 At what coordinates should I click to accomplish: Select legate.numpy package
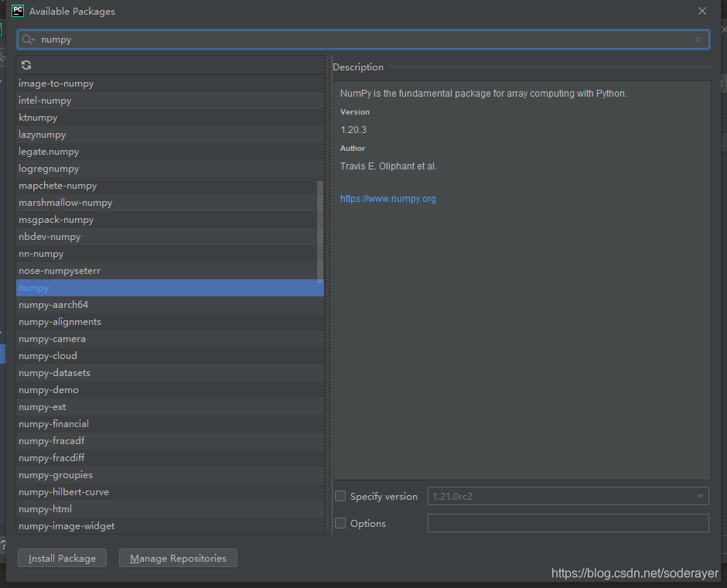coord(169,152)
